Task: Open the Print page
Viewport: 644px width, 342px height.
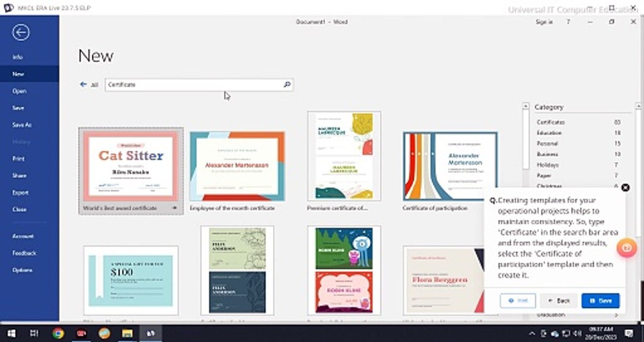Action: tap(19, 159)
